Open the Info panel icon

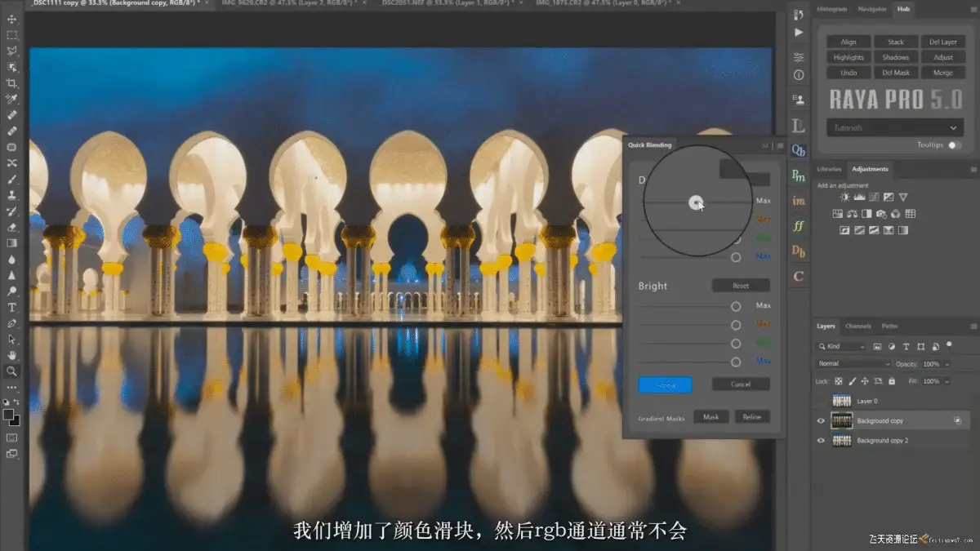point(799,75)
